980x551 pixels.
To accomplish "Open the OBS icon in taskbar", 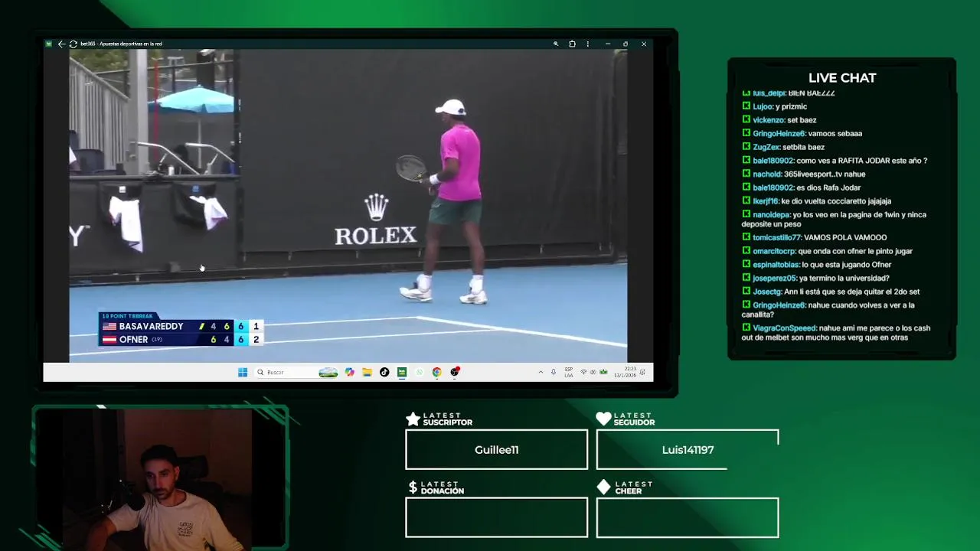I will [x=455, y=372].
